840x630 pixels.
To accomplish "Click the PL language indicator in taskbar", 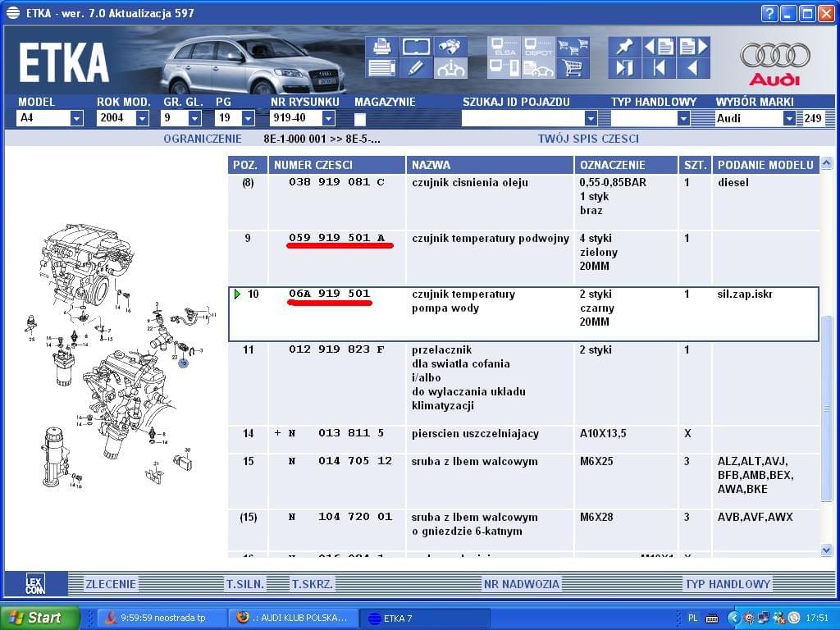I will click(692, 619).
